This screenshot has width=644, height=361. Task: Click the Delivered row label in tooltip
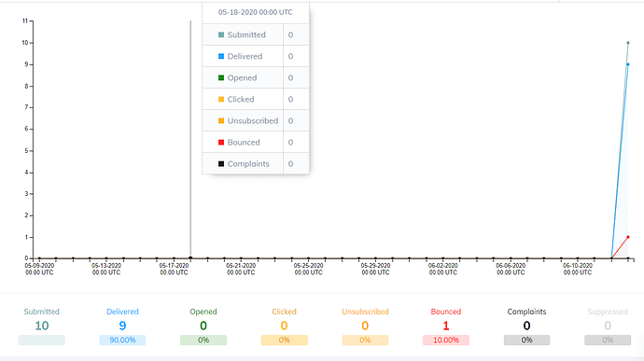coord(245,56)
